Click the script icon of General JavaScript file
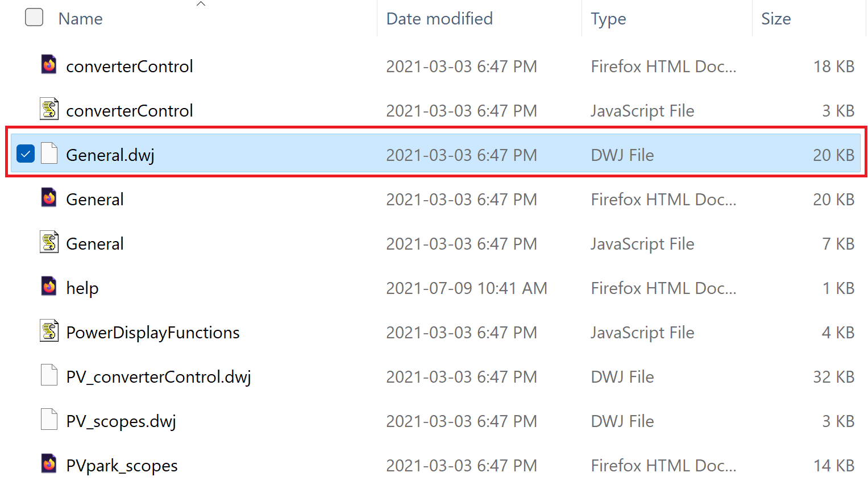The width and height of the screenshot is (868, 489). coord(49,242)
